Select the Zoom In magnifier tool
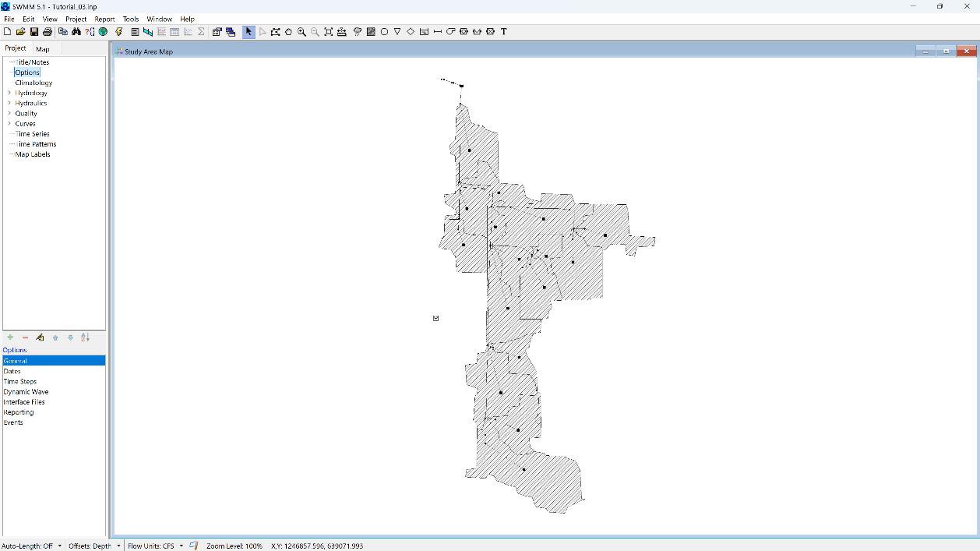 [x=301, y=32]
